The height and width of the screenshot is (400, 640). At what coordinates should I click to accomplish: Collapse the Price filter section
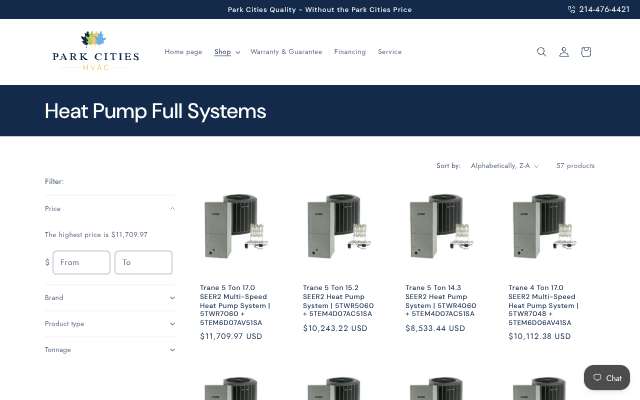[110, 209]
